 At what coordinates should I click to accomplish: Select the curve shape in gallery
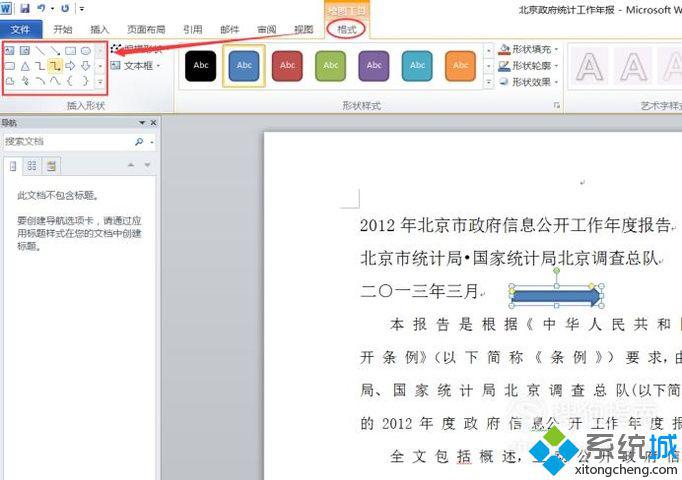click(x=55, y=81)
